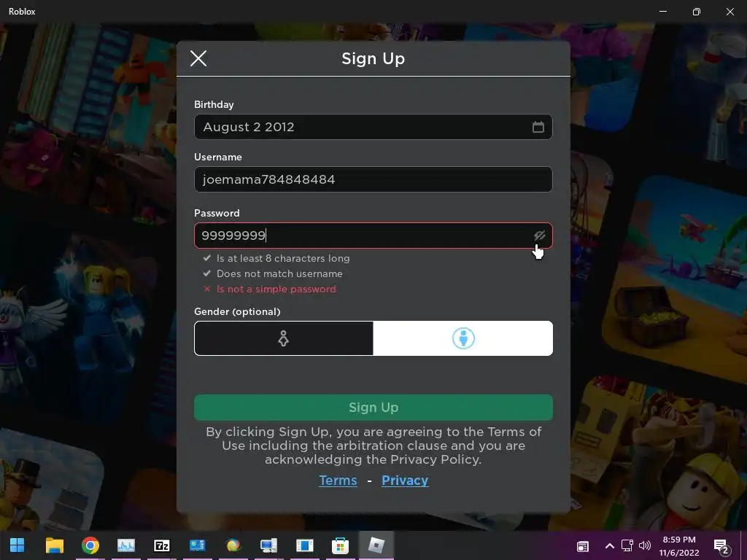Screen dimensions: 747x560
Task: Click the Password input field
Action: click(373, 236)
